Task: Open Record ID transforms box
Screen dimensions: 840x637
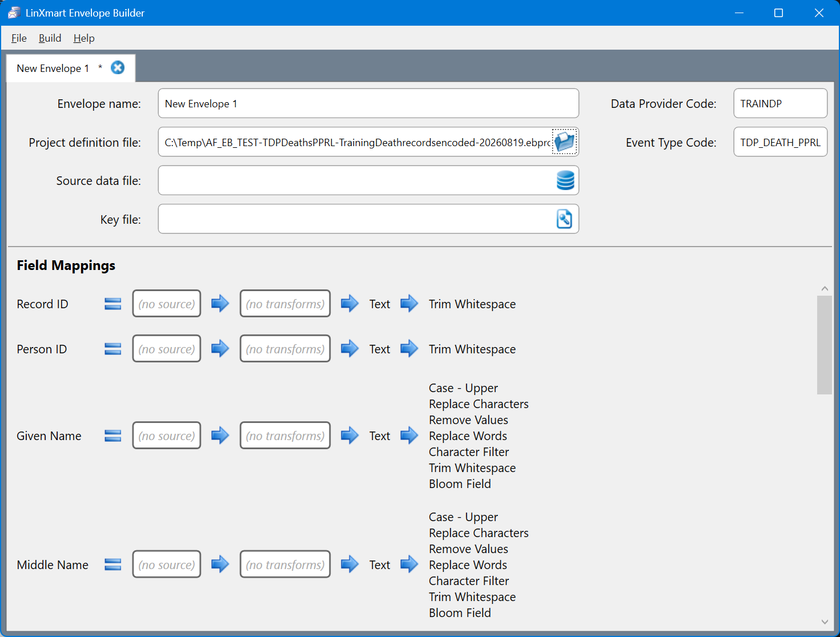Action: pos(285,304)
